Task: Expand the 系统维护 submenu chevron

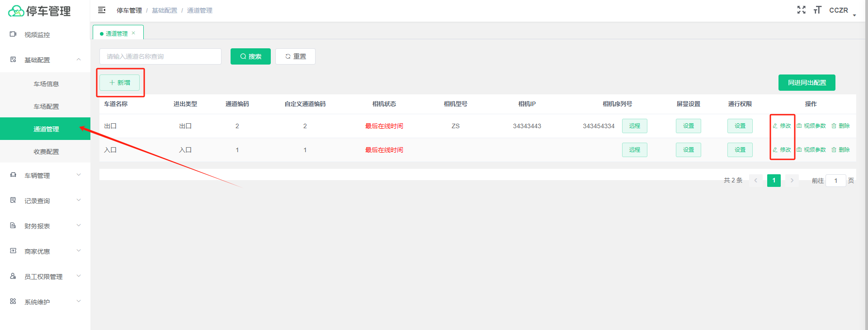Action: click(x=79, y=302)
